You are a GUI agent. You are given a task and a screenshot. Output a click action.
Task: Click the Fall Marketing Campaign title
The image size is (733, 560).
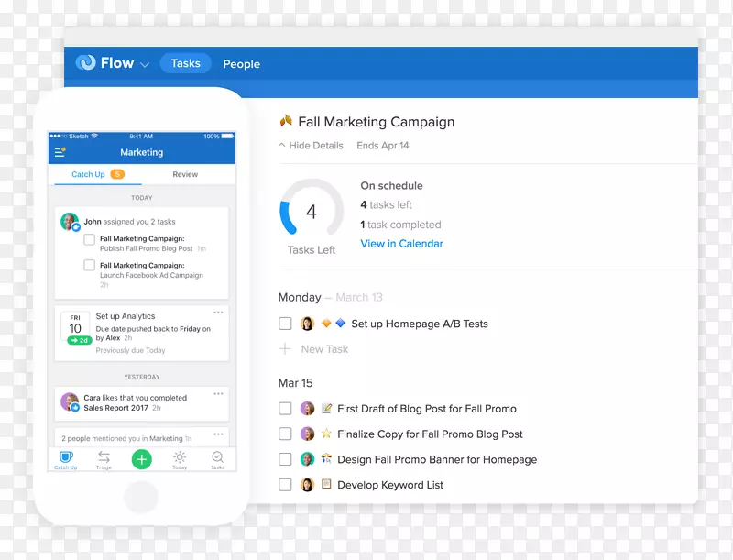pyautogui.click(x=377, y=122)
